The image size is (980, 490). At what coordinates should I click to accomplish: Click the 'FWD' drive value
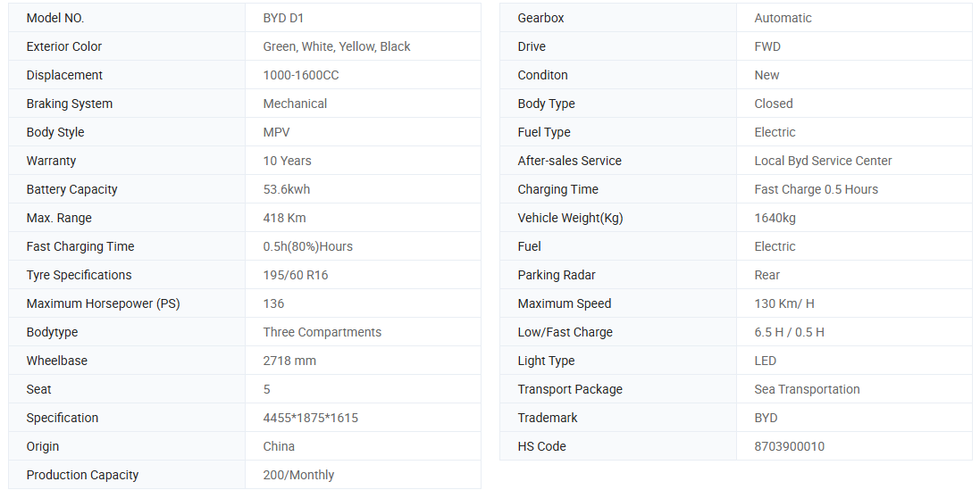tap(767, 46)
